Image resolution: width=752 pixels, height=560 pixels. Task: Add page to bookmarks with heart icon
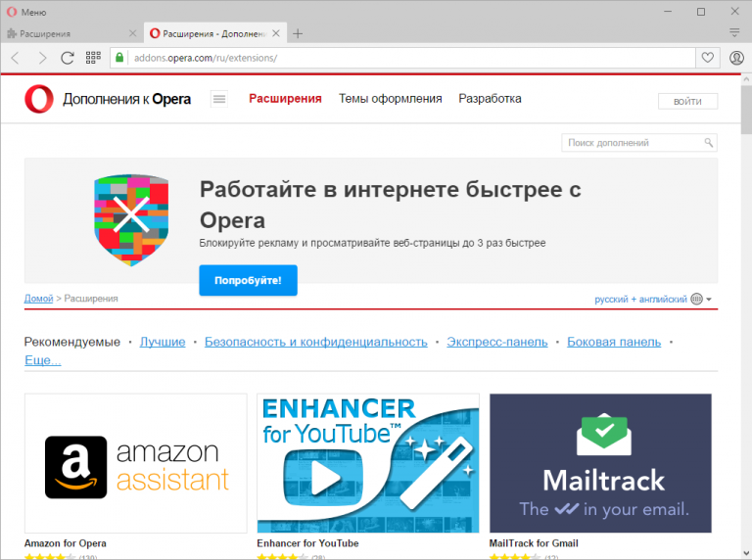[707, 58]
